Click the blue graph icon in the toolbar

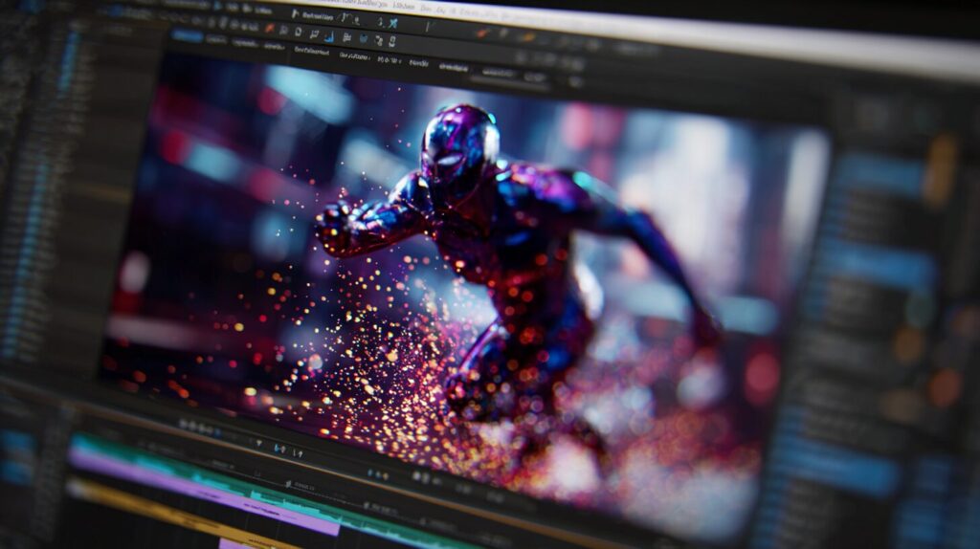point(329,37)
